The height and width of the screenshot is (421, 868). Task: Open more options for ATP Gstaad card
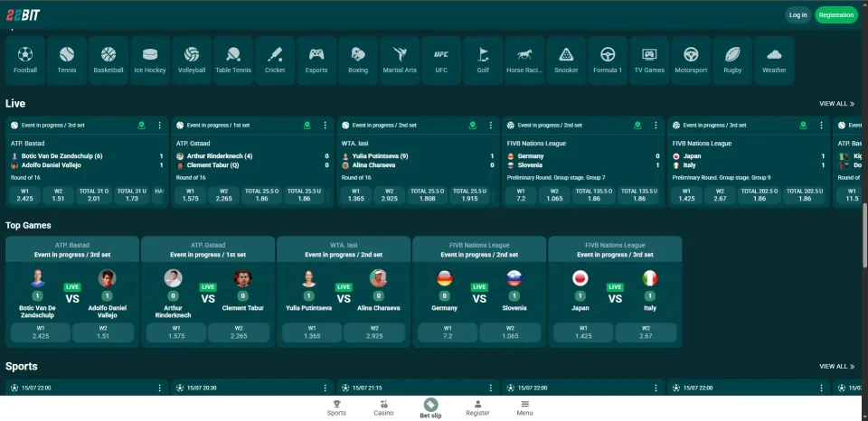[x=325, y=126]
